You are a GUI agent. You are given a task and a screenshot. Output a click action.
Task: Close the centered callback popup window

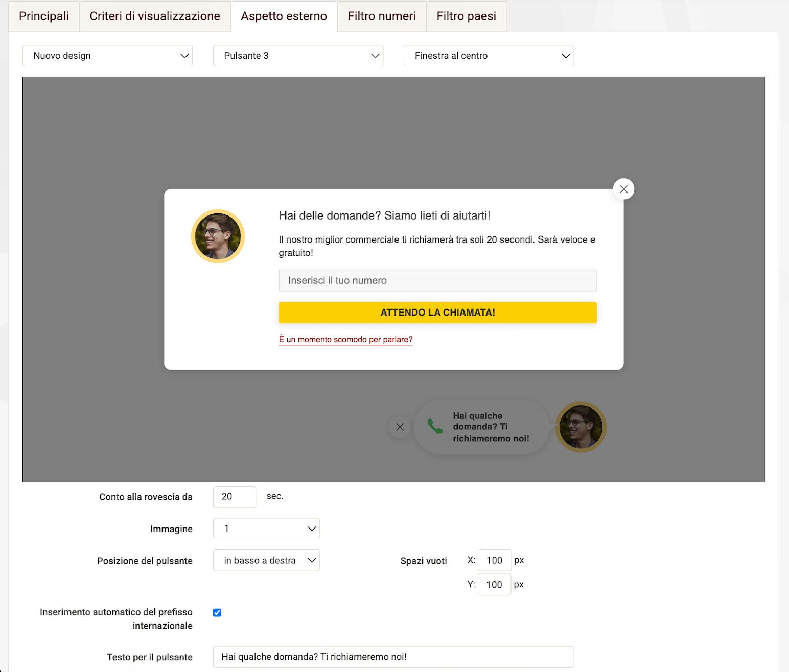[623, 189]
